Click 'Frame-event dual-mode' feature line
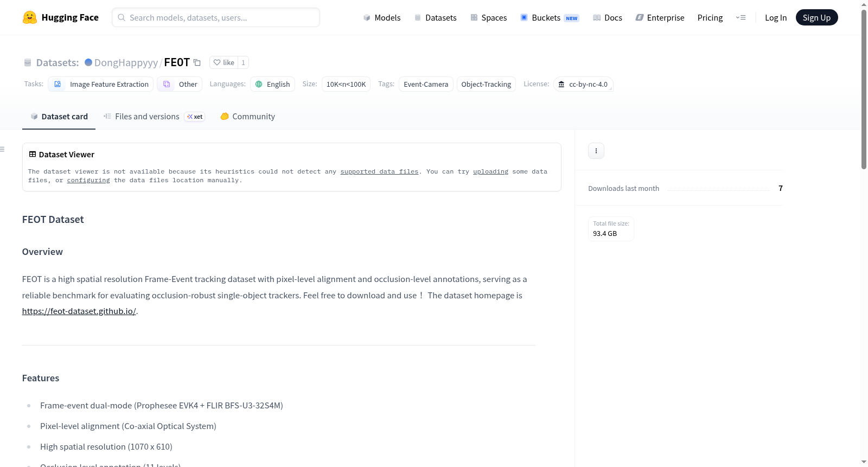 point(162,406)
